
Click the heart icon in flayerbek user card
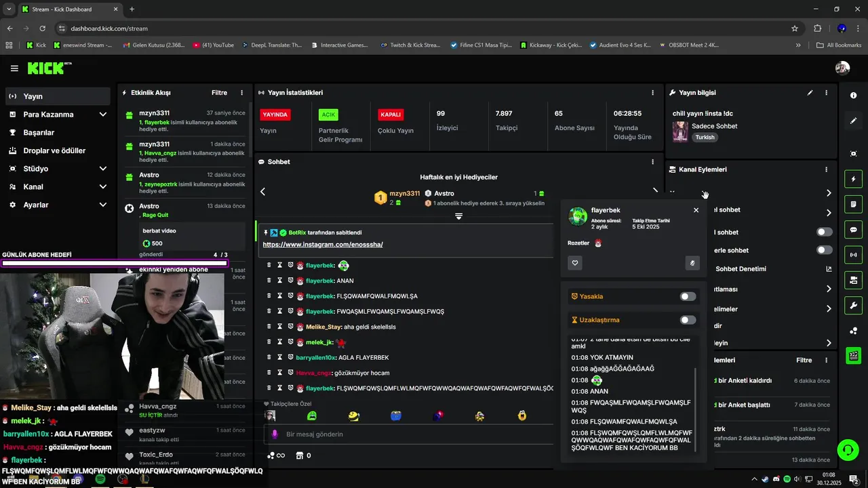575,263
